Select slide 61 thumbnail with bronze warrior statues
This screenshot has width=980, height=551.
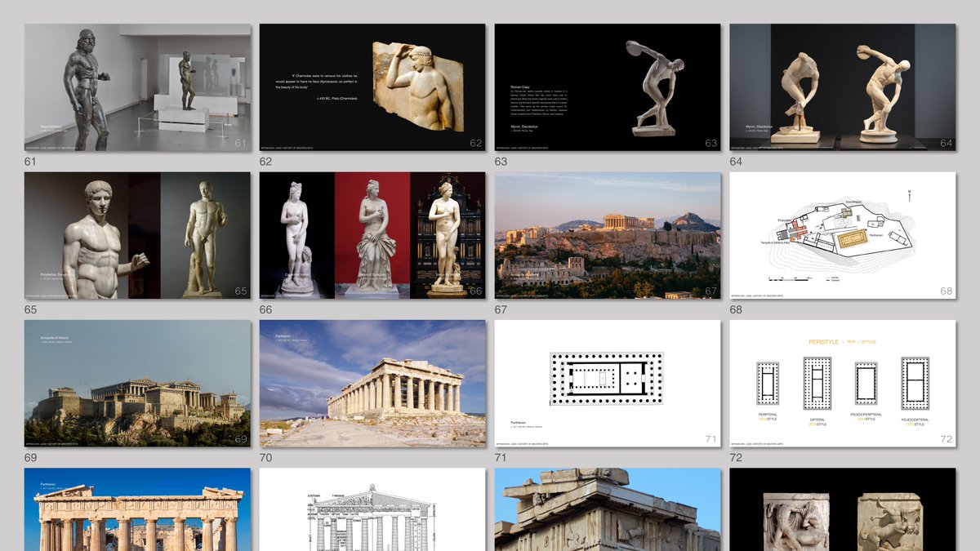coord(137,87)
